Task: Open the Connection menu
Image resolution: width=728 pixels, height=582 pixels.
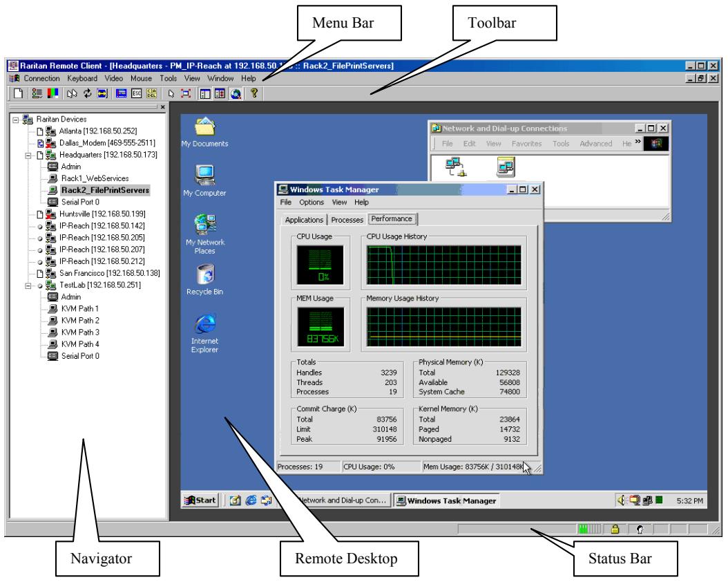Action: [41, 79]
